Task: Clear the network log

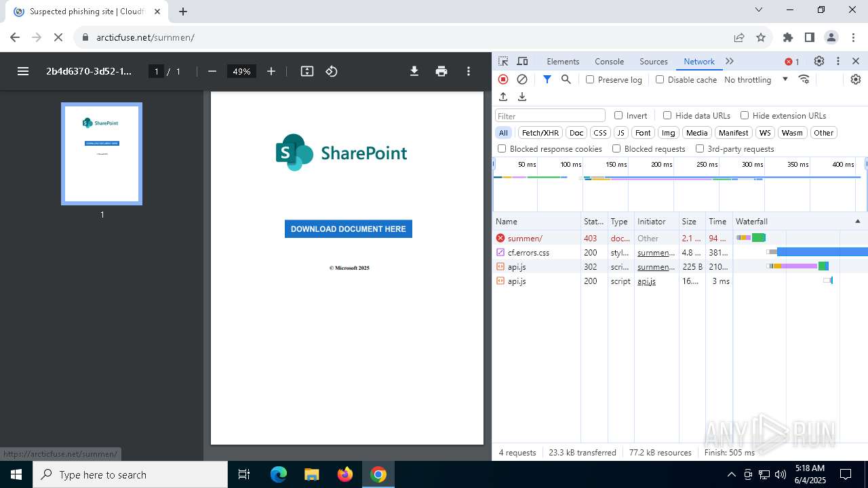Action: point(522,79)
